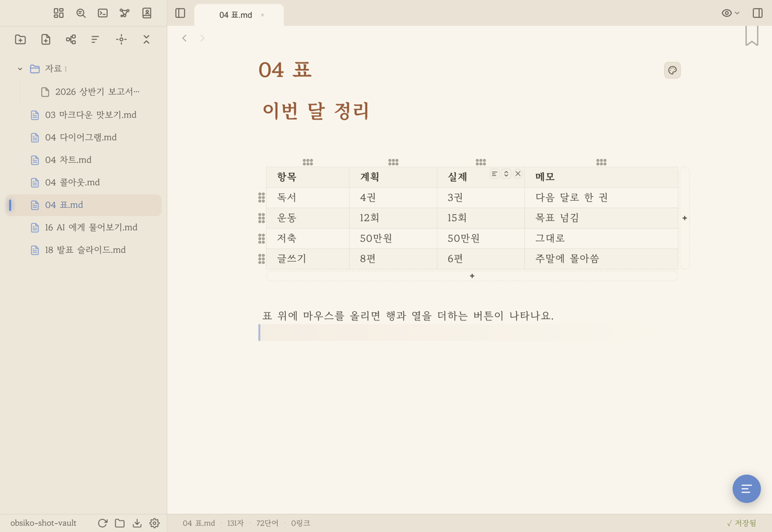Add a new row below the table
Image resolution: width=772 pixels, height=532 pixels.
(x=472, y=276)
